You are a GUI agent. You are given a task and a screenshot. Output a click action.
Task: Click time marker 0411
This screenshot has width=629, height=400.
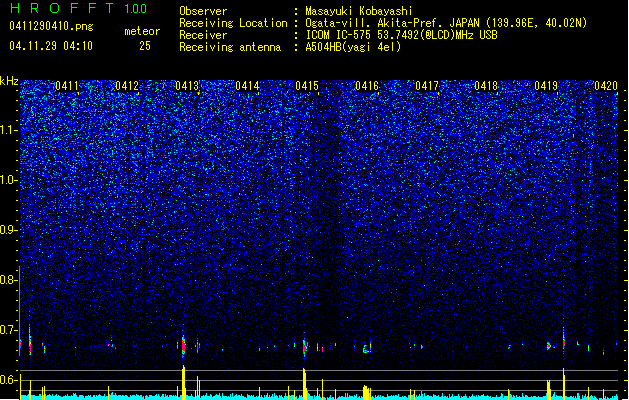pos(67,86)
